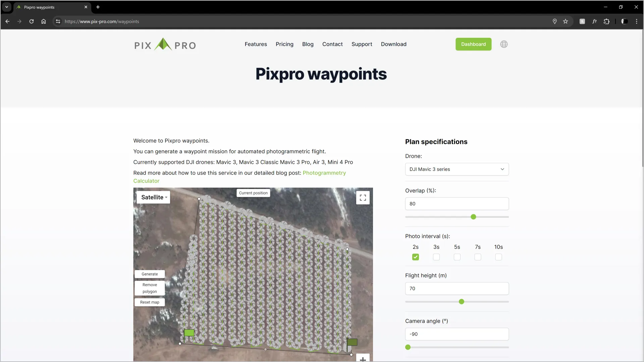Viewport: 644px width, 362px height.
Task: Click the browser address bar URL
Action: [102, 21]
